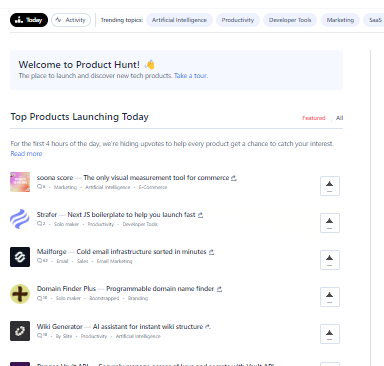This screenshot has height=366, width=384.
Task: Switch to the Activity tab
Action: (x=71, y=20)
